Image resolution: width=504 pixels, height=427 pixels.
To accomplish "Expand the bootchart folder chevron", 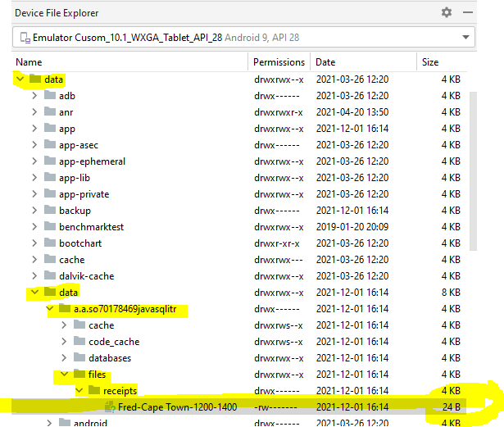I will coord(34,243).
